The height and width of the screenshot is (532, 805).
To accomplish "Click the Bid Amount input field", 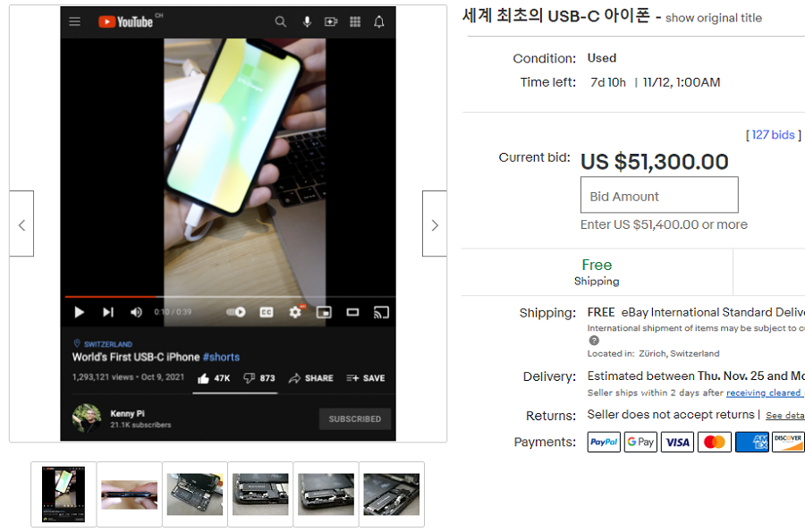I will click(x=659, y=196).
